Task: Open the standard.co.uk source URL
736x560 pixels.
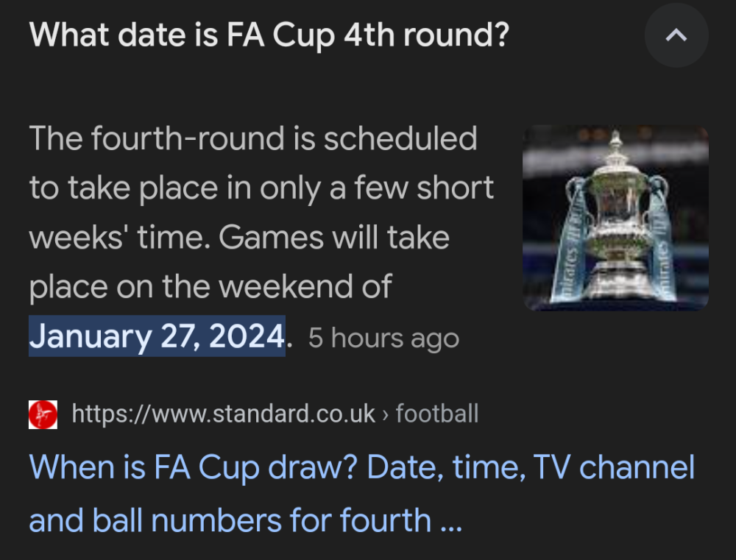Action: click(224, 414)
